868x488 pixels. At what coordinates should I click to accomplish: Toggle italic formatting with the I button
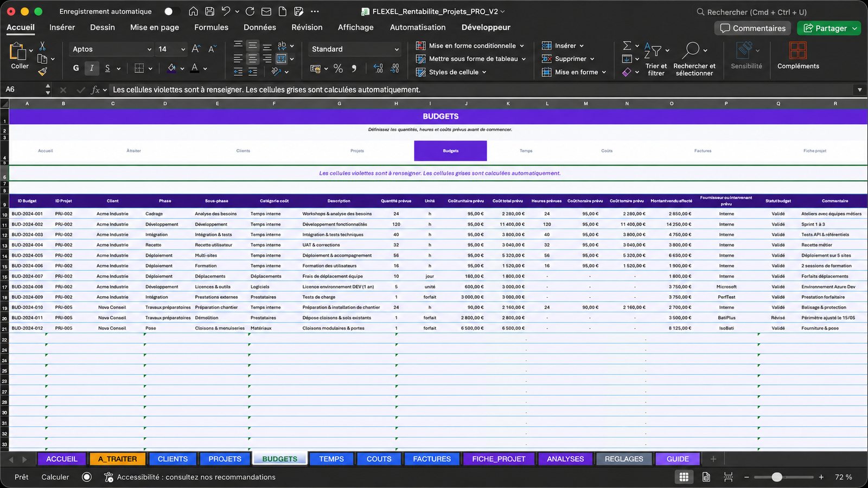92,68
